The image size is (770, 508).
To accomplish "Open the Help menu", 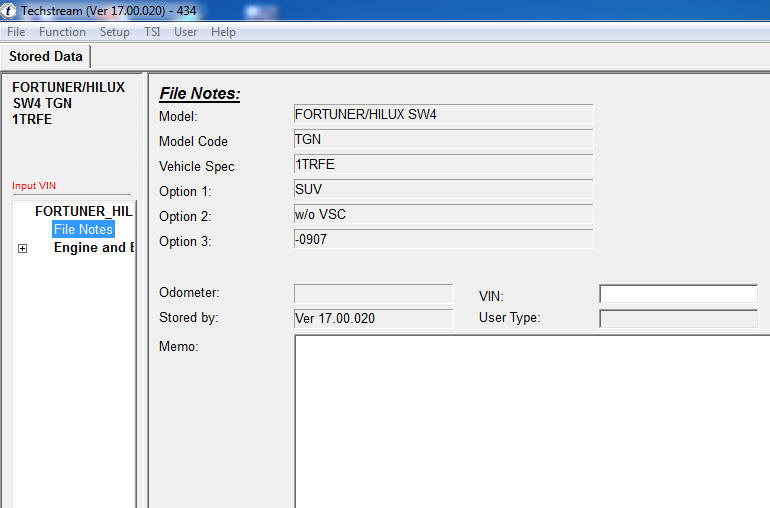I will [223, 32].
